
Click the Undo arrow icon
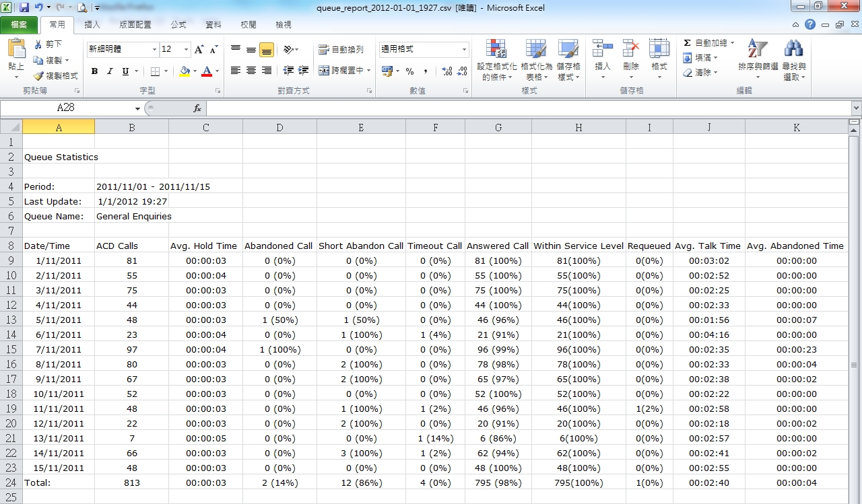[38, 8]
